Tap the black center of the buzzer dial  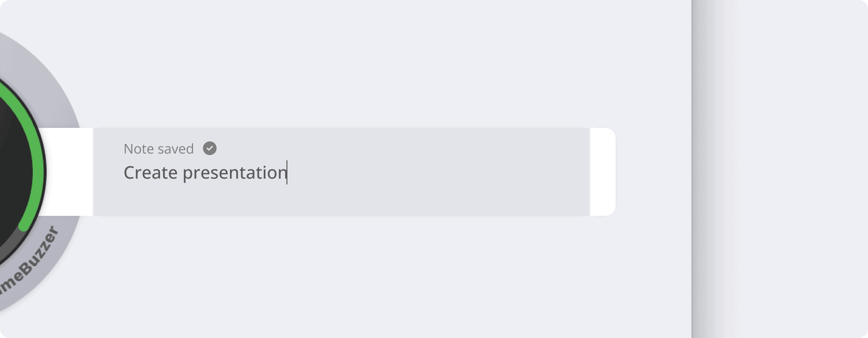pos(12,171)
